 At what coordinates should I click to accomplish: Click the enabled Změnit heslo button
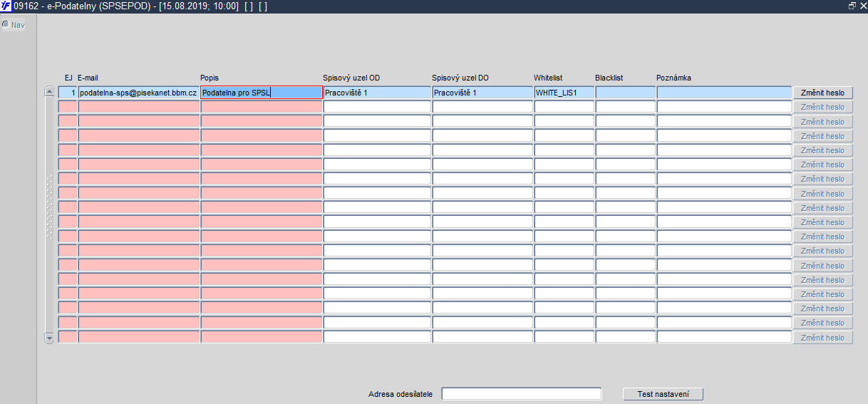(x=823, y=93)
